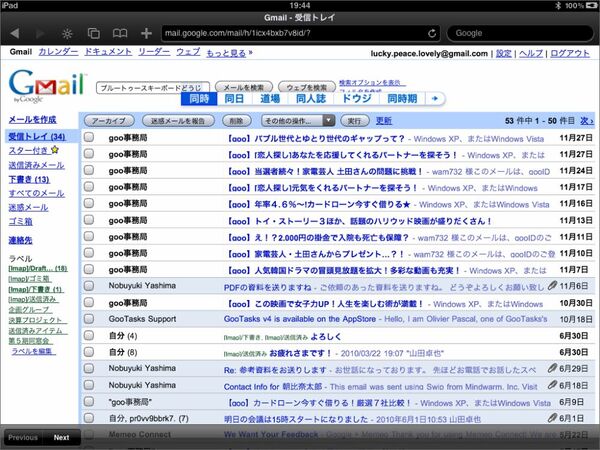Click the star icon beside スター付き
The width and height of the screenshot is (600, 450).
(55, 150)
